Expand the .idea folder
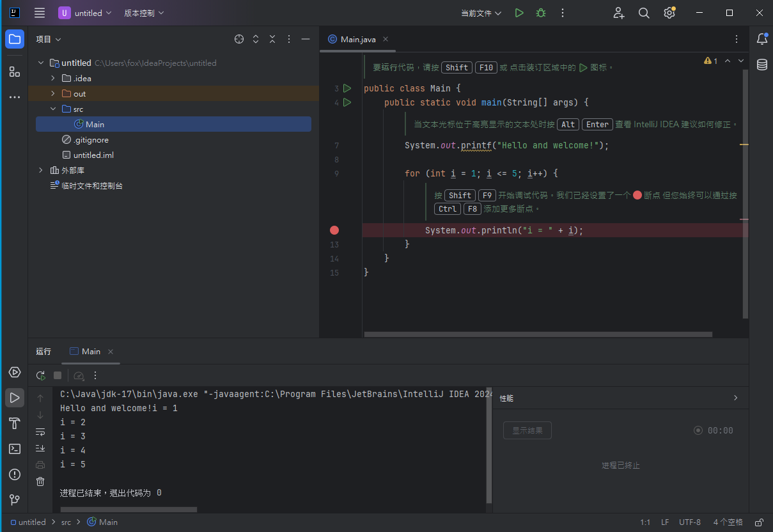 pyautogui.click(x=53, y=79)
